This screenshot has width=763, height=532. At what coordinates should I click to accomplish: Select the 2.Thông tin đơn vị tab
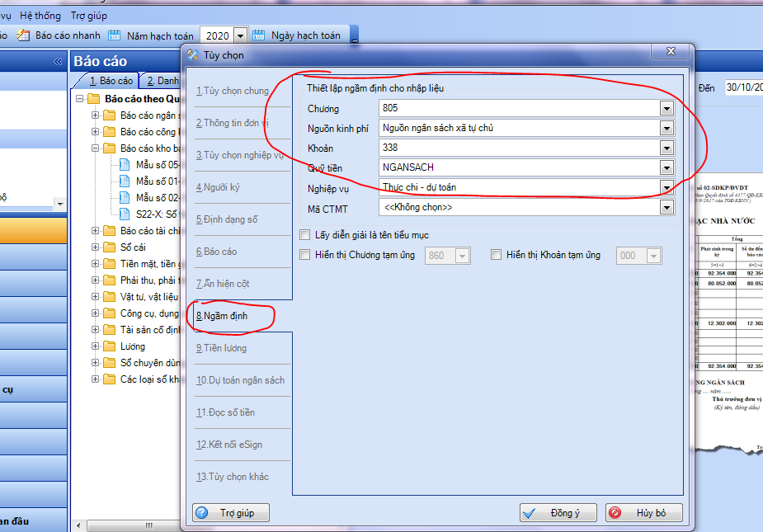[233, 123]
